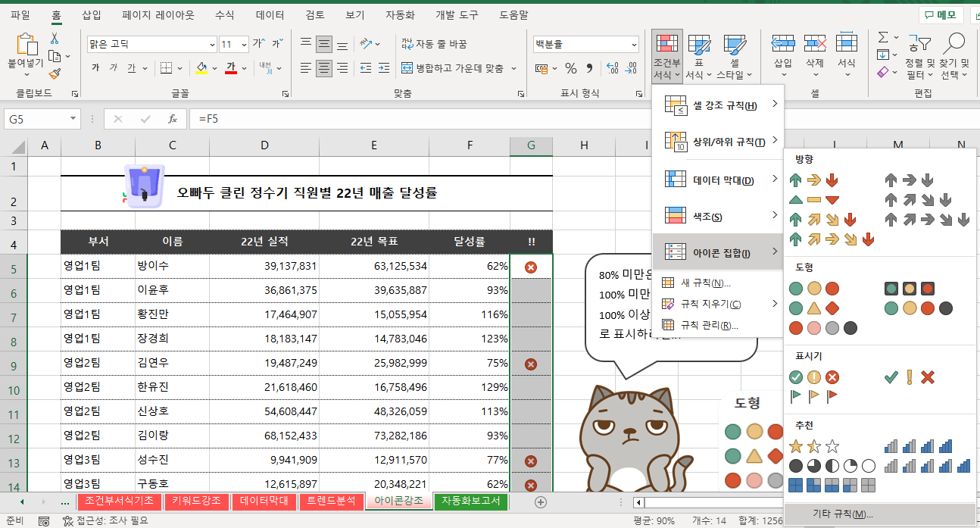Click the 자동 줄 바꿈 wrap text button
The width and height of the screenshot is (980, 528).
434,44
